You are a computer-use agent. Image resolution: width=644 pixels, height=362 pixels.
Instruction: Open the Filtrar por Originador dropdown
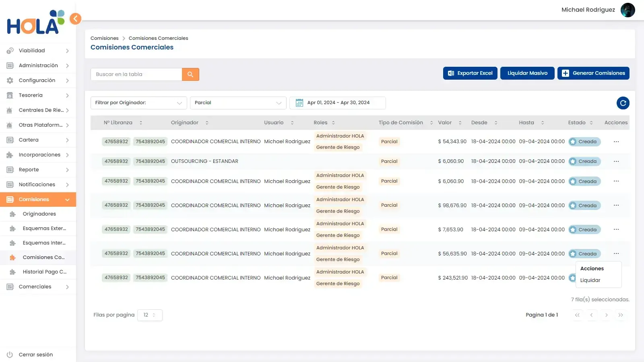[x=139, y=103]
